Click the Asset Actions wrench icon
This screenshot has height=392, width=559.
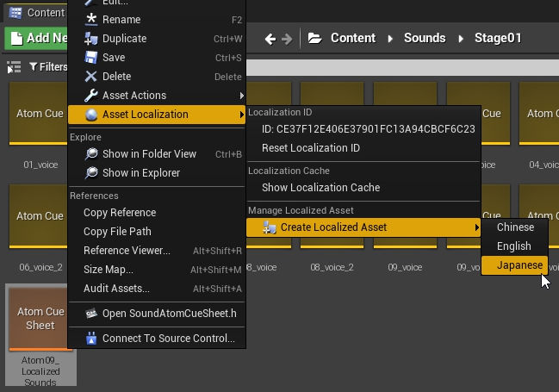pos(91,96)
